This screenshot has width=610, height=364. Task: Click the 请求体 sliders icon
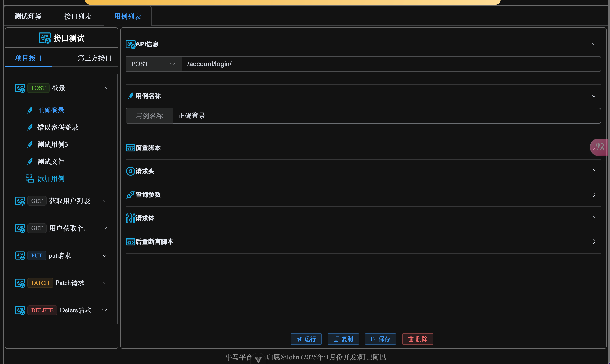tap(130, 218)
